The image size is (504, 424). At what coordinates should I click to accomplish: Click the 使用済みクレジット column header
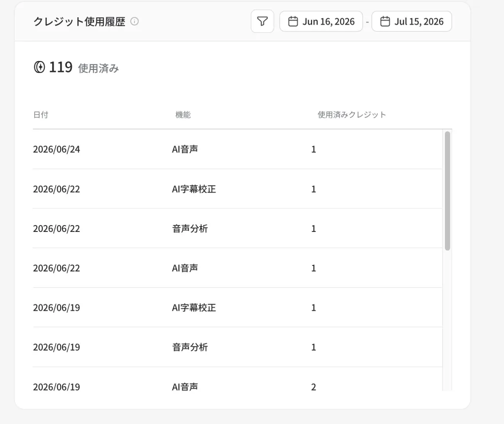tap(351, 115)
